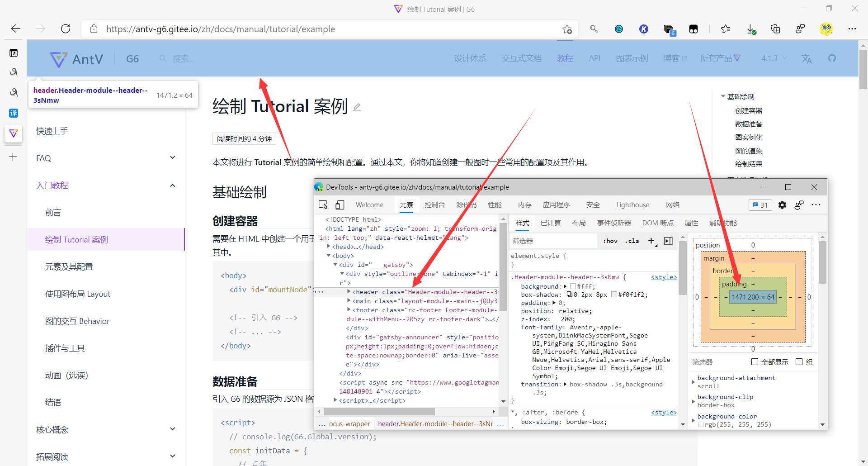Click the edit pencil beside the page title
The width and height of the screenshot is (868, 466).
(357, 107)
